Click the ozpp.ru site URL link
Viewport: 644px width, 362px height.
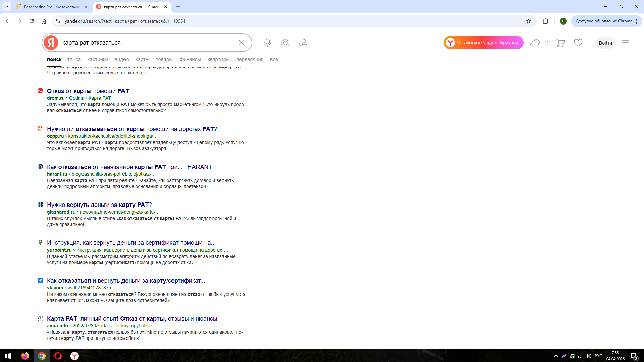click(55, 136)
